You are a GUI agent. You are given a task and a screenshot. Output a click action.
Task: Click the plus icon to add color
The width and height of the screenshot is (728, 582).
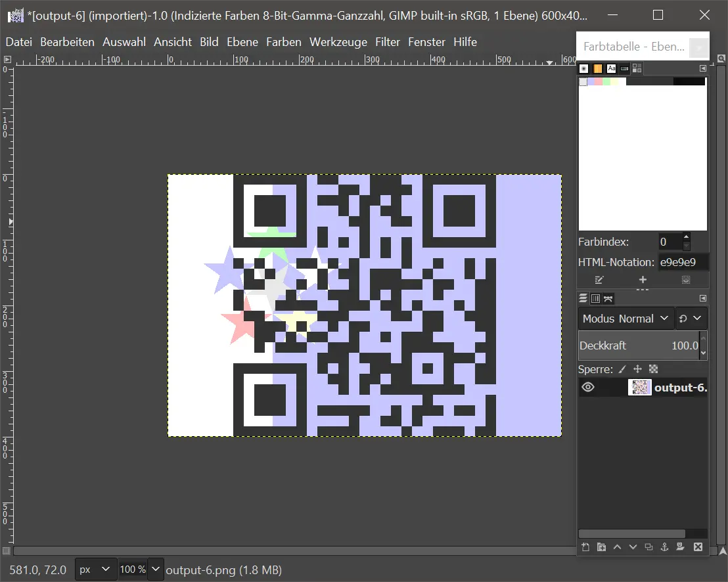point(643,280)
